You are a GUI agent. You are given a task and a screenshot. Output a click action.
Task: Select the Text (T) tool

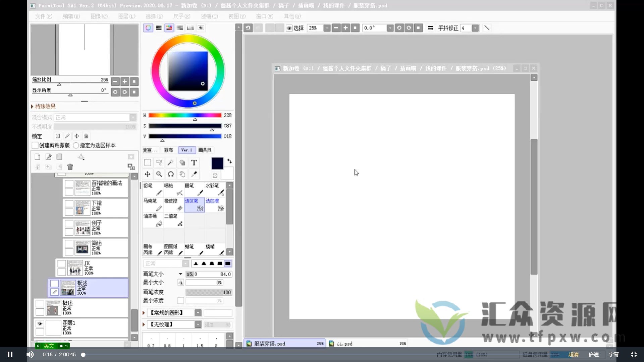194,163
